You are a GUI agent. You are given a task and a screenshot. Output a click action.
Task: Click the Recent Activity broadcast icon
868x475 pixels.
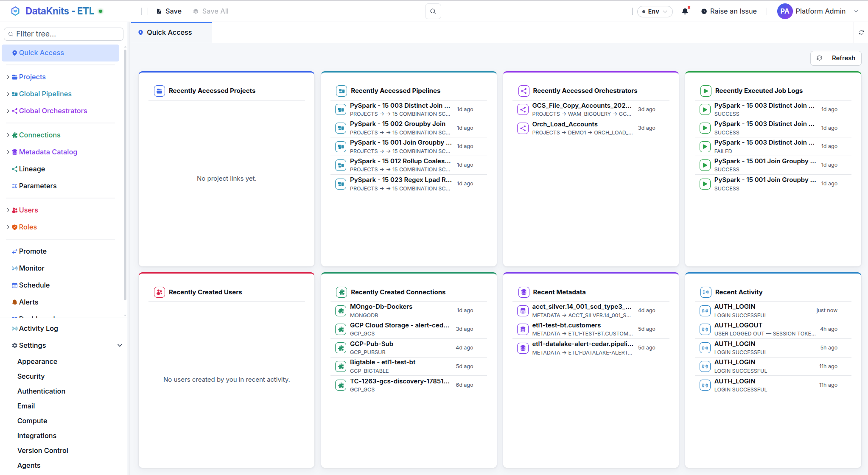click(706, 292)
